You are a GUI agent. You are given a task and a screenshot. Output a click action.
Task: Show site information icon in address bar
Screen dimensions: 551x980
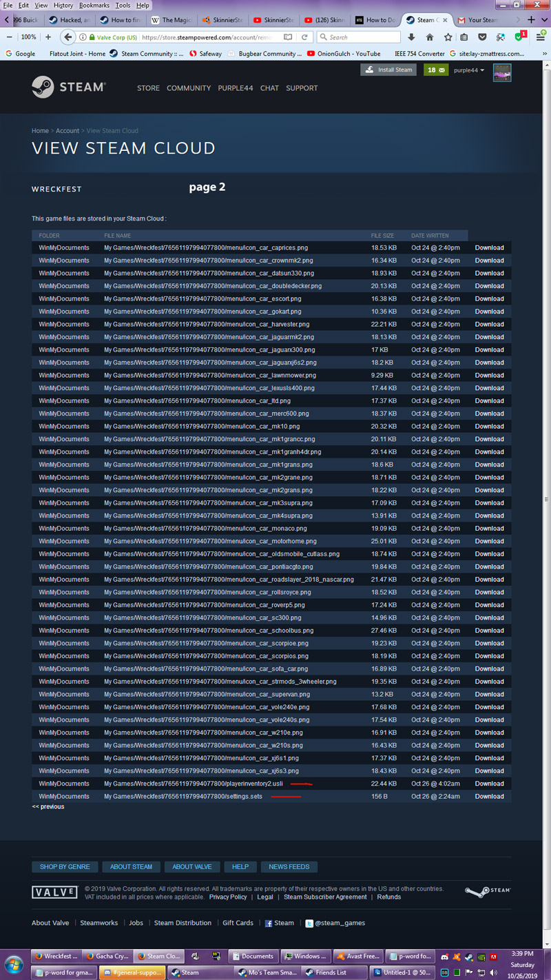coord(83,37)
